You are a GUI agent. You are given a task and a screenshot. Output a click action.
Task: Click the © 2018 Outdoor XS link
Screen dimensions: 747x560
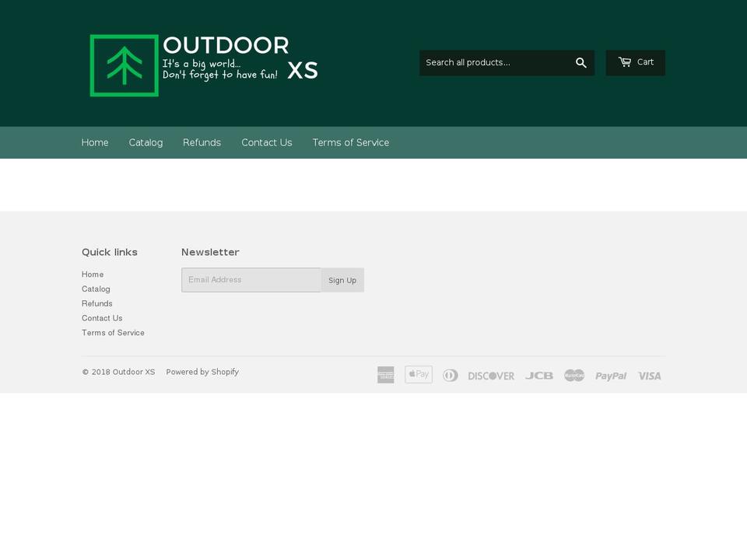[118, 372]
